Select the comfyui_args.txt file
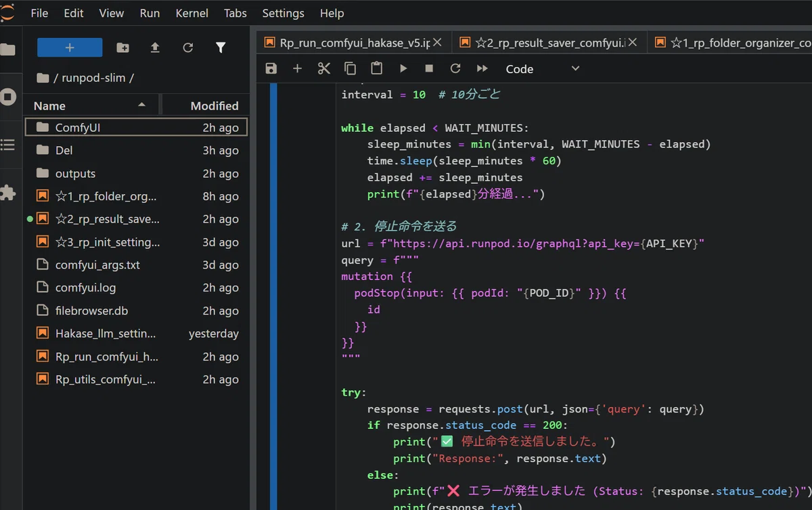Screen dimensions: 812x510 [x=136, y=265]
